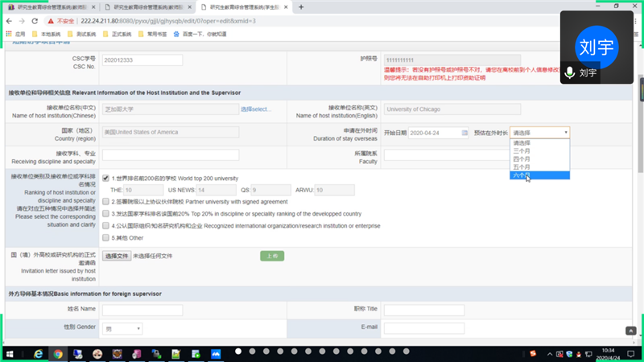This screenshot has width=644, height=362.
Task: Open the calendar picker beside start date
Action: coord(464,133)
